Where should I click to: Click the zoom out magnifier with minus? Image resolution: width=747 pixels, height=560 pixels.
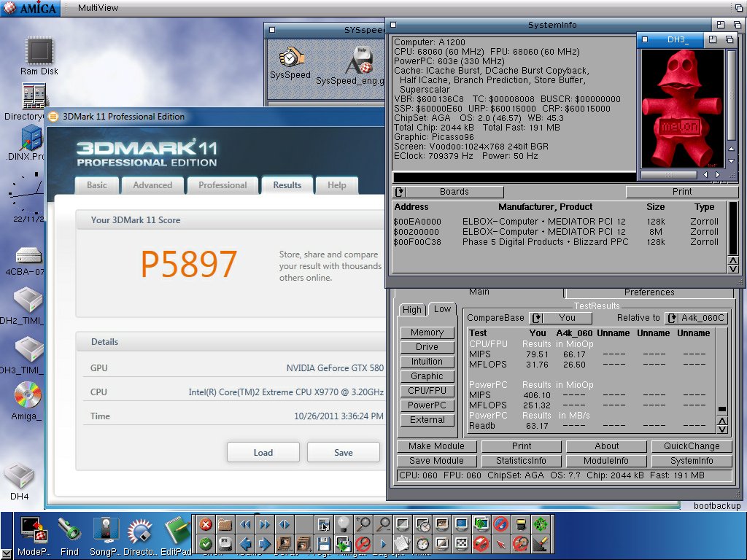(x=382, y=525)
